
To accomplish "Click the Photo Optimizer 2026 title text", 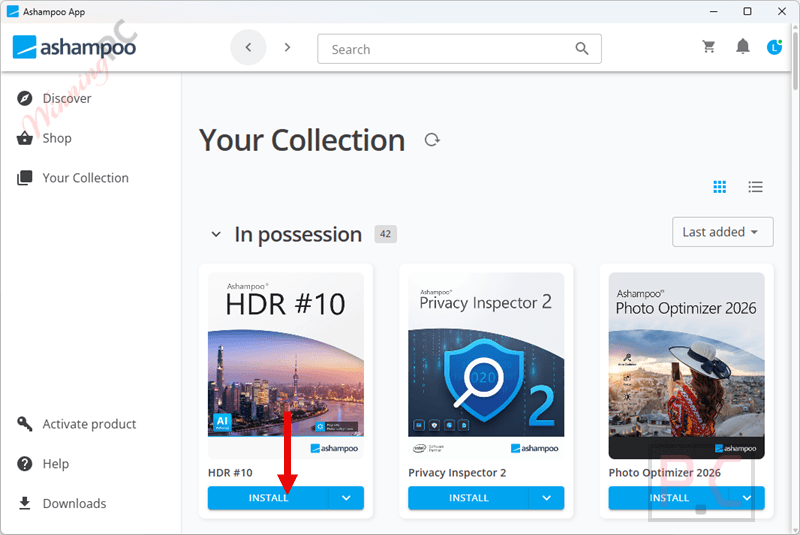I will (x=665, y=473).
